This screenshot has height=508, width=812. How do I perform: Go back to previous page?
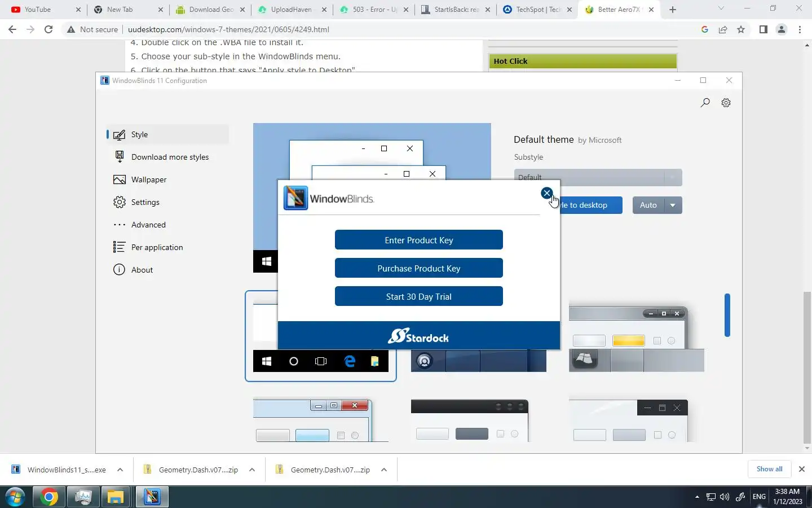pos(12,29)
